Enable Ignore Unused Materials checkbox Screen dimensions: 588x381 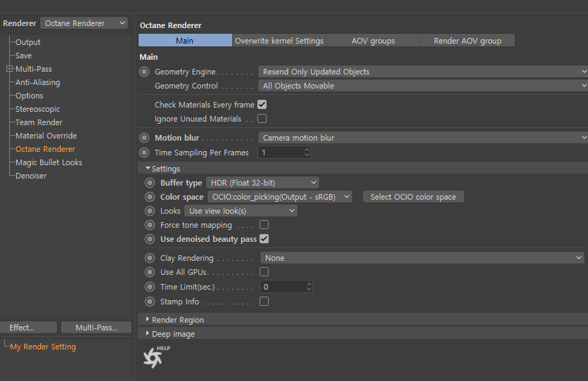point(262,119)
